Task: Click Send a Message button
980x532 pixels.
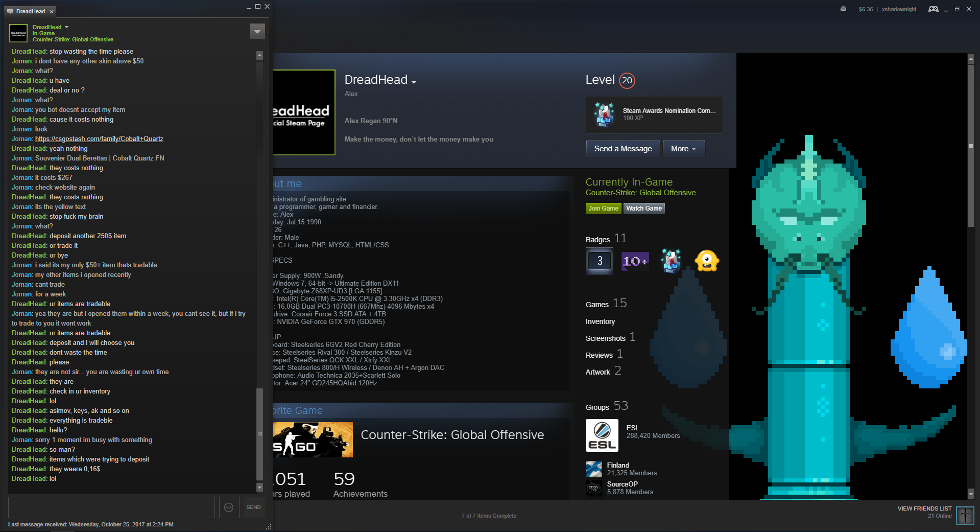Action: [623, 149]
